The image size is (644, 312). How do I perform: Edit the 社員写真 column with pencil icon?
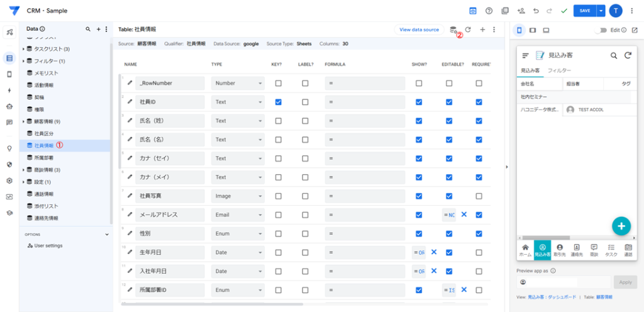click(x=130, y=196)
